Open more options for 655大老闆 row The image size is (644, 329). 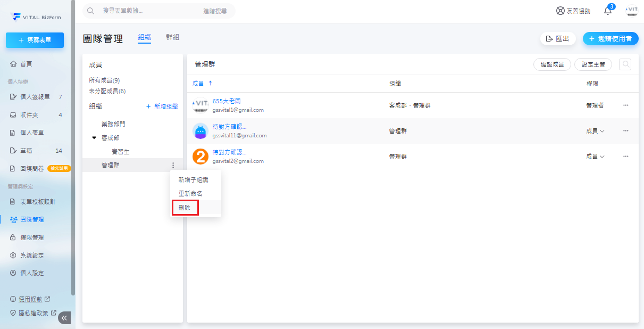point(626,105)
